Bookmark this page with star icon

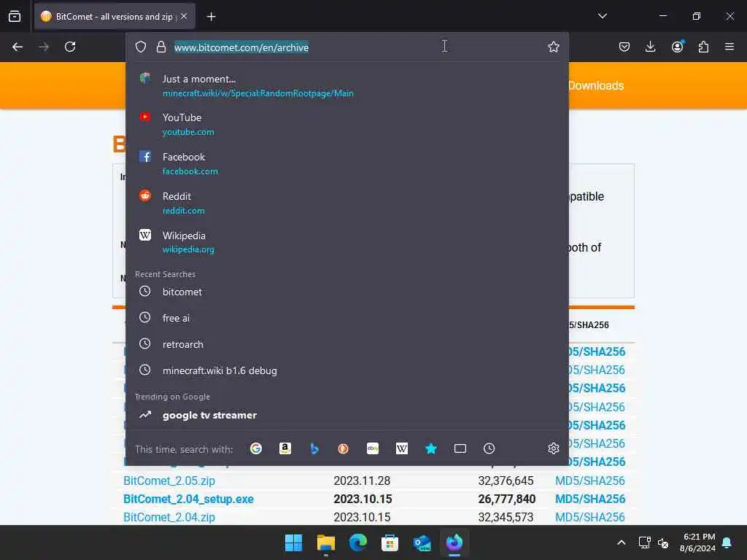(553, 47)
